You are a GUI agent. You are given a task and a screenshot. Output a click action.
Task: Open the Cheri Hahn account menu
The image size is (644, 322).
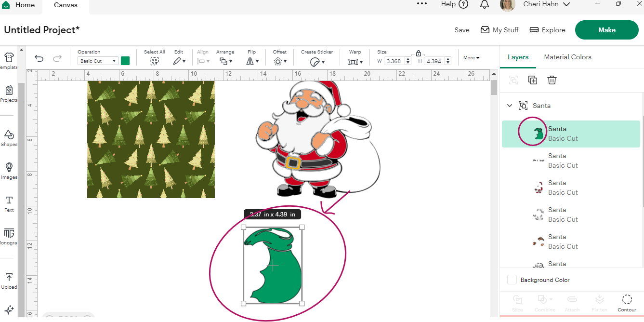(x=546, y=4)
